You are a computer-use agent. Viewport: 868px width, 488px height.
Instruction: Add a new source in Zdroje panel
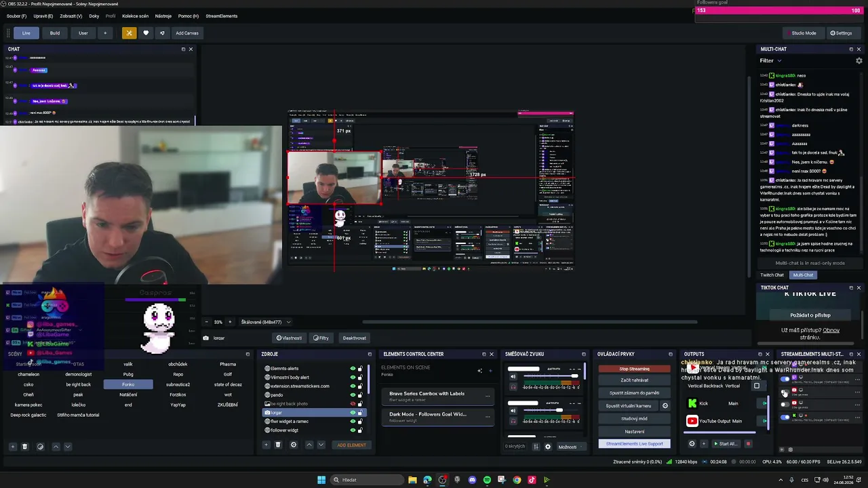(x=266, y=445)
